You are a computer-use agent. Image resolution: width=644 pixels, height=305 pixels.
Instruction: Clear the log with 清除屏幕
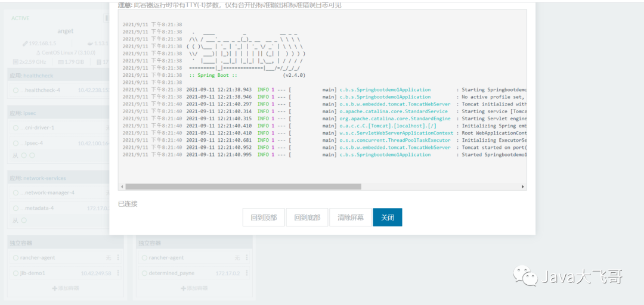(x=351, y=217)
